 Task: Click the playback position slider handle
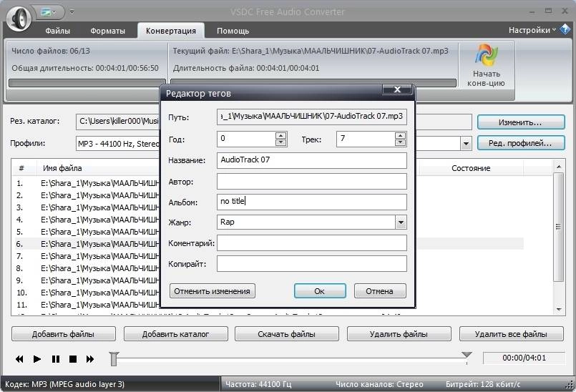tap(114, 358)
